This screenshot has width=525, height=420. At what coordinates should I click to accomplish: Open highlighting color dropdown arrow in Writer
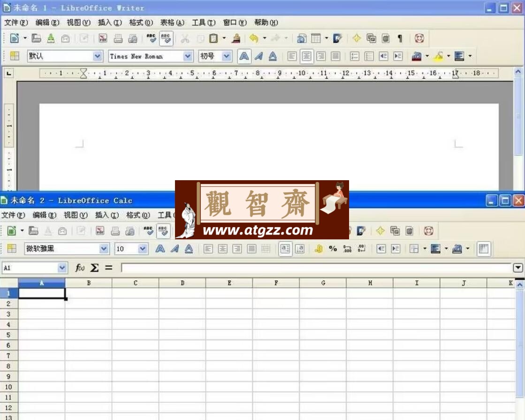point(449,56)
